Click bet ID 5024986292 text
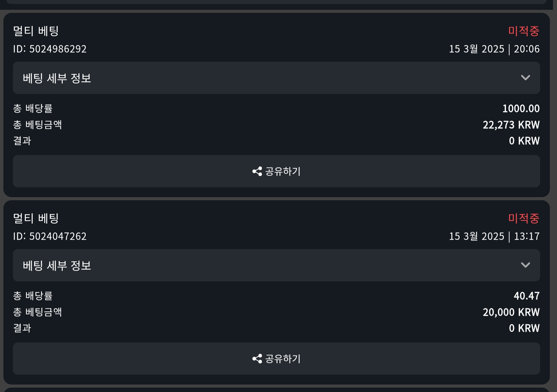 click(50, 49)
